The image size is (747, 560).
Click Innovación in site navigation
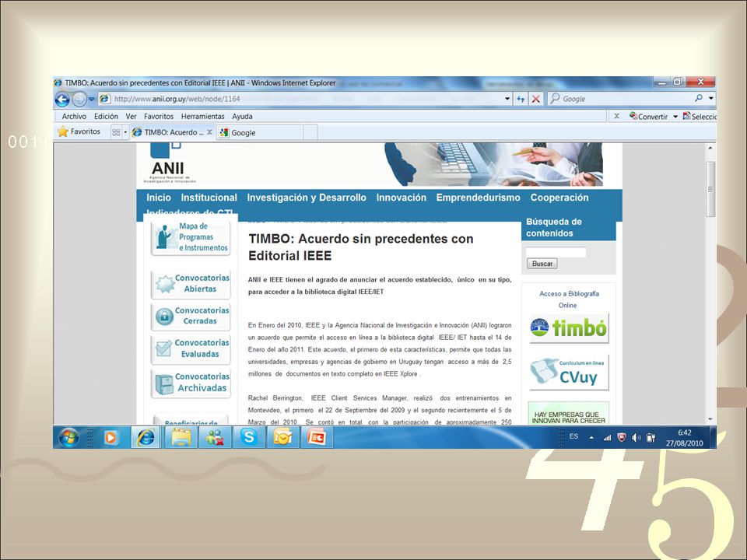click(x=402, y=198)
